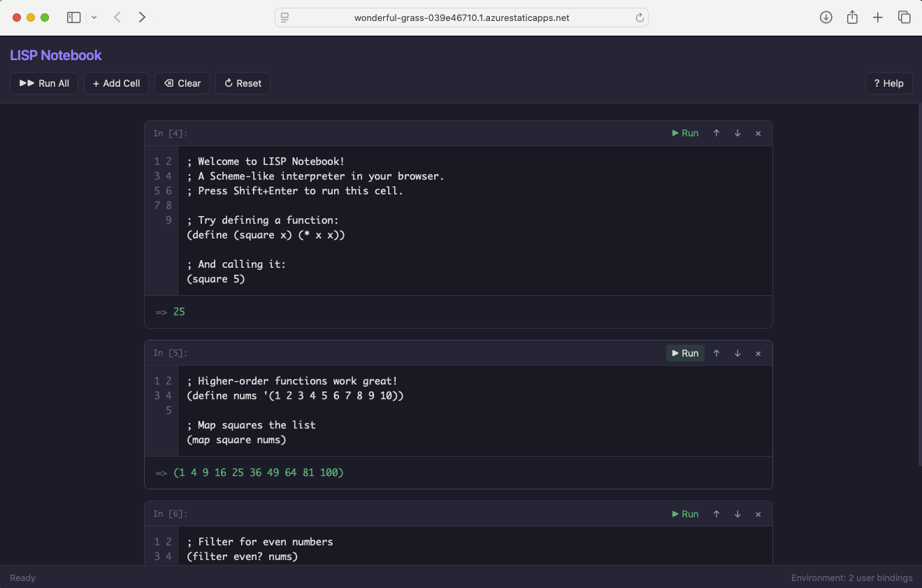Click the Downloads icon in Safari toolbar

(826, 17)
